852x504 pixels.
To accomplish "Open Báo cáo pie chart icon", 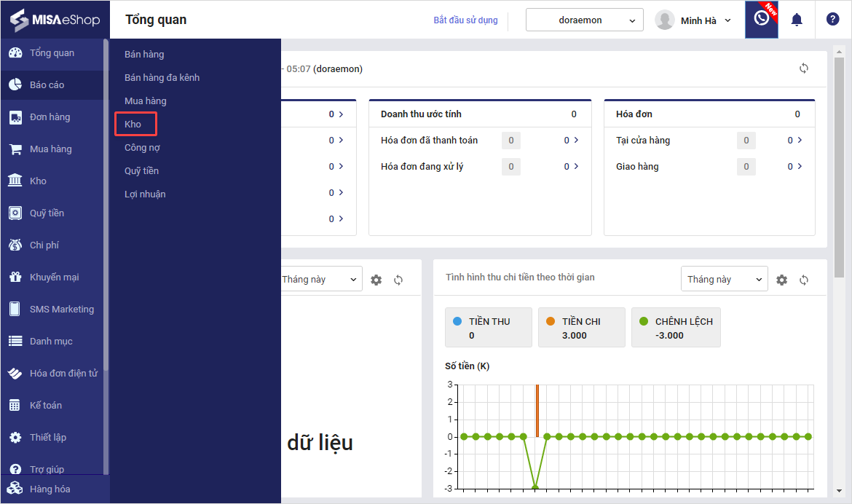I will point(16,84).
